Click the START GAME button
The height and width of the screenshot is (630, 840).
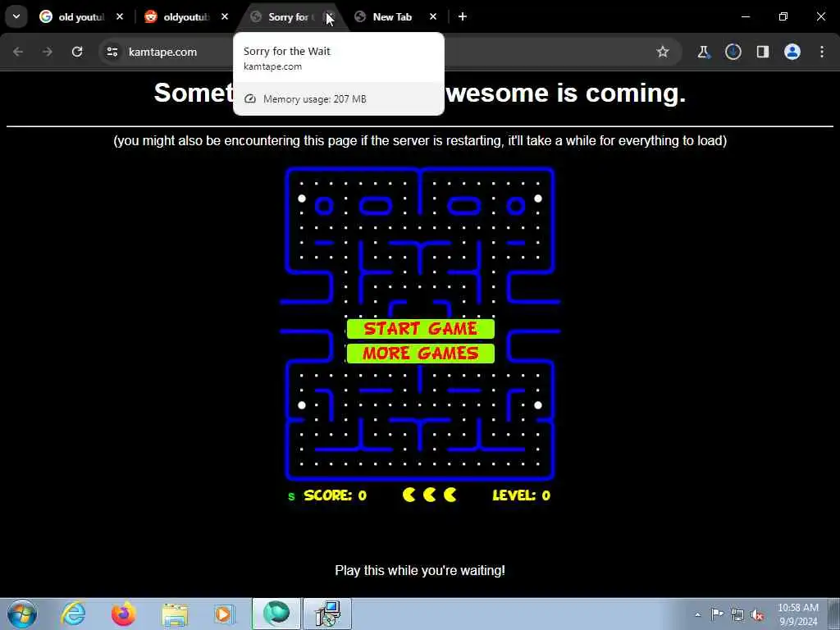coord(421,328)
